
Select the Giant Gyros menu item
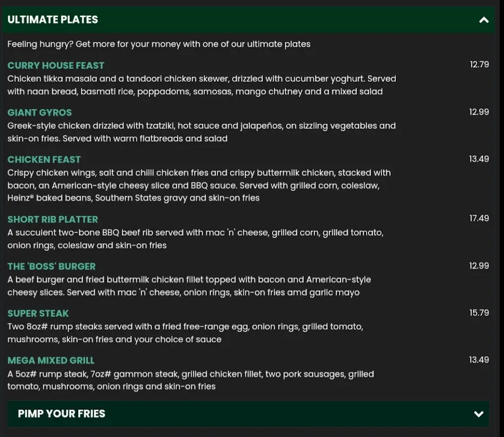(39, 113)
